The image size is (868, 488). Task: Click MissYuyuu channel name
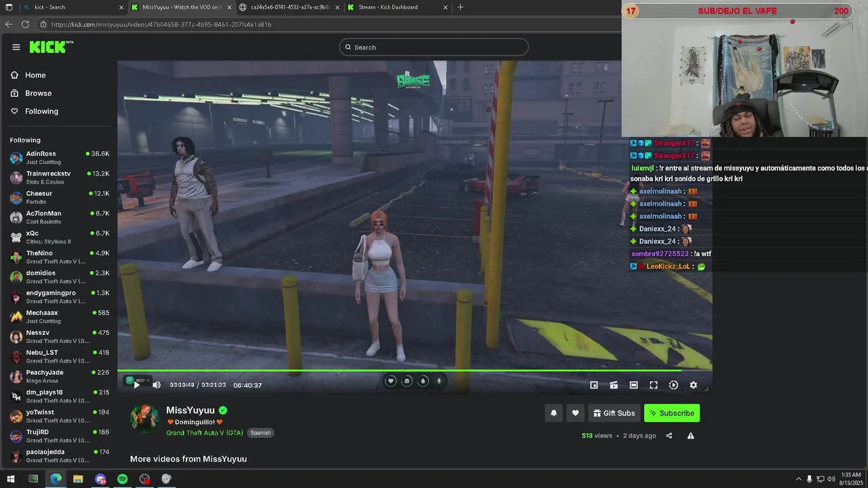(191, 410)
